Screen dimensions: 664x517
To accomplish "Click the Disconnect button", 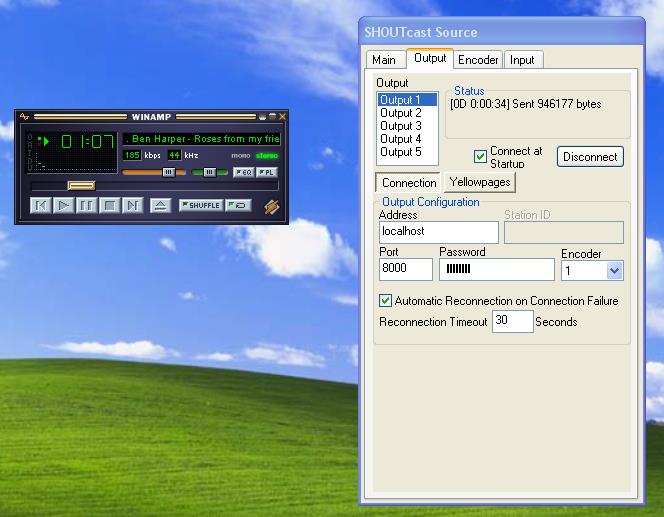I will pyautogui.click(x=590, y=157).
